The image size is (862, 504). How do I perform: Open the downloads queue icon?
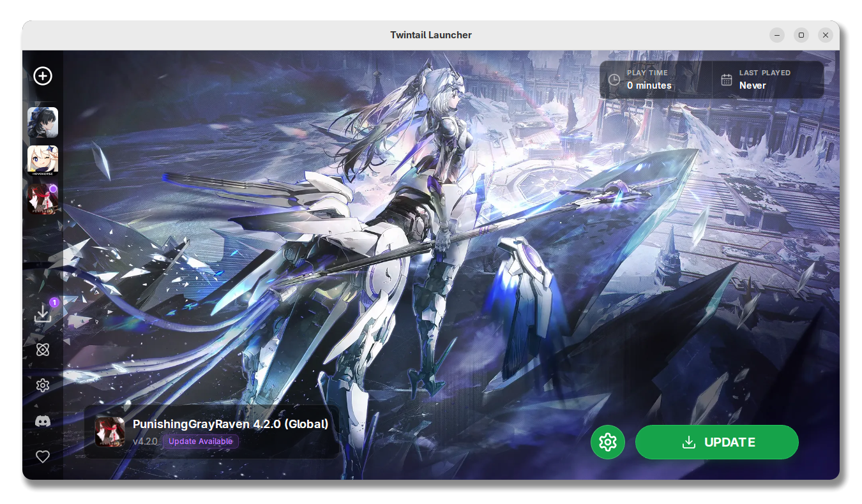(43, 313)
